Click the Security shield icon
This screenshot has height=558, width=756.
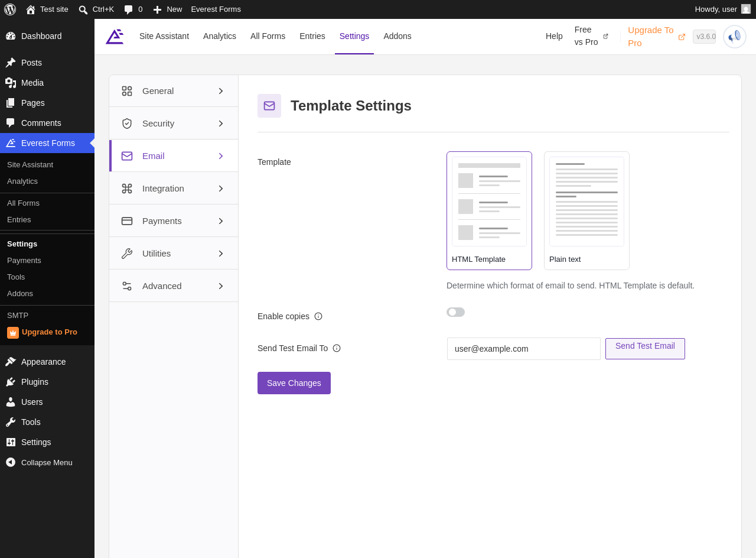127,124
